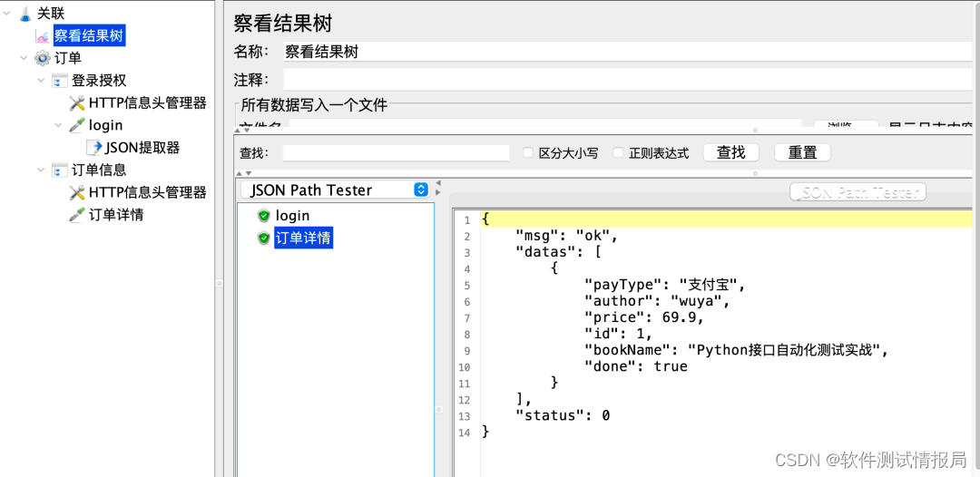Click the 订单 thread group gear icon
The height and width of the screenshot is (477, 980).
43,59
